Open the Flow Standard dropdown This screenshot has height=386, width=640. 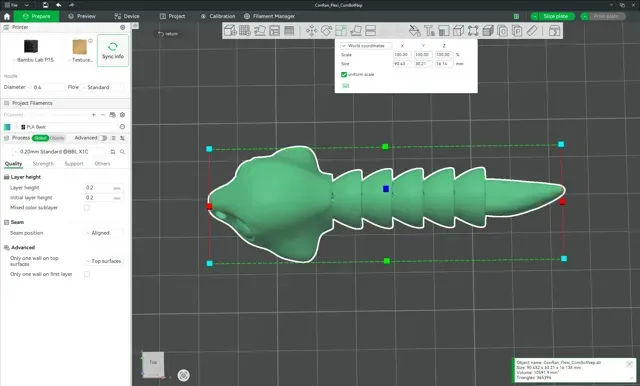[102, 87]
